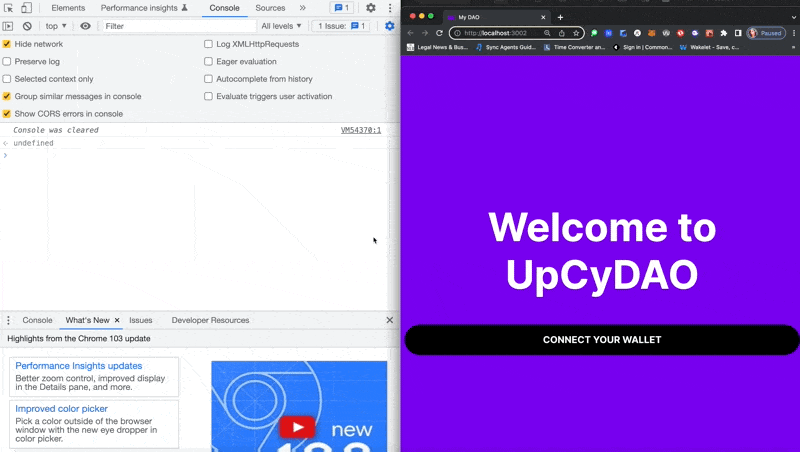Bookmark this page with the star icon

(x=576, y=33)
